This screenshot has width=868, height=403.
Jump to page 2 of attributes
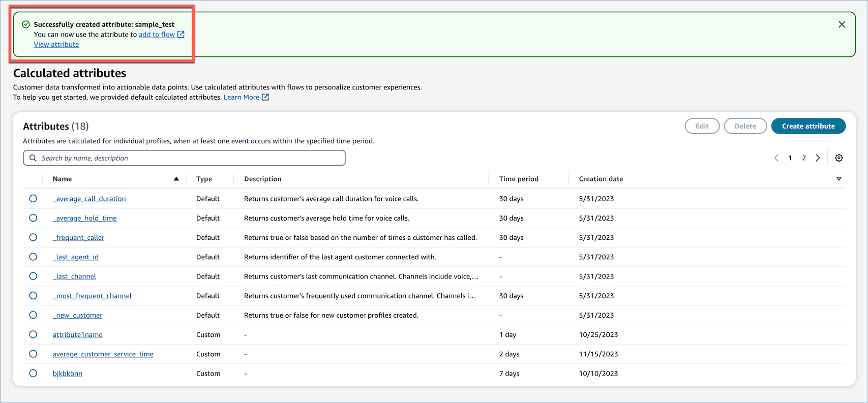point(804,158)
